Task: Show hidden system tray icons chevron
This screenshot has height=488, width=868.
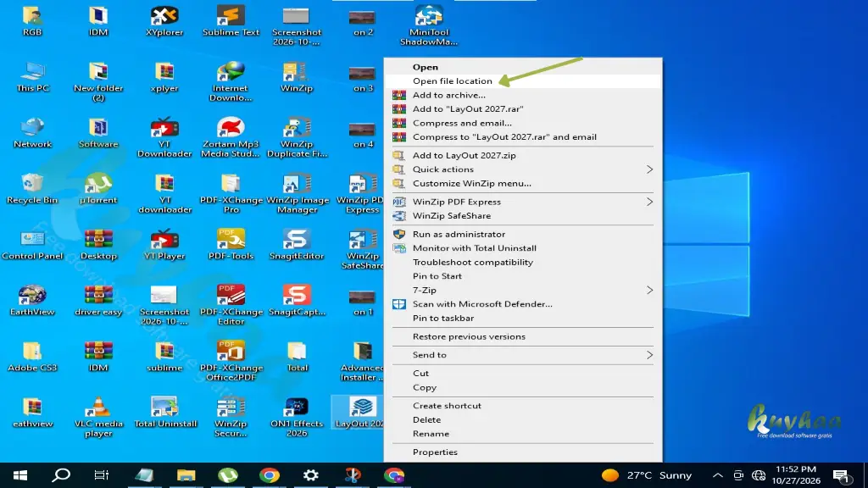Action: [717, 475]
